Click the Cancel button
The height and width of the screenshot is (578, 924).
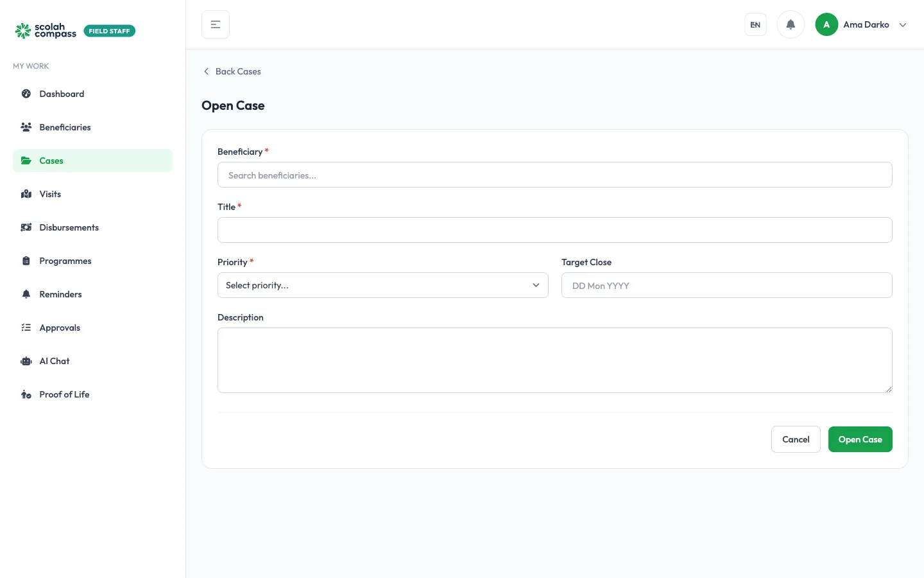pyautogui.click(x=796, y=439)
